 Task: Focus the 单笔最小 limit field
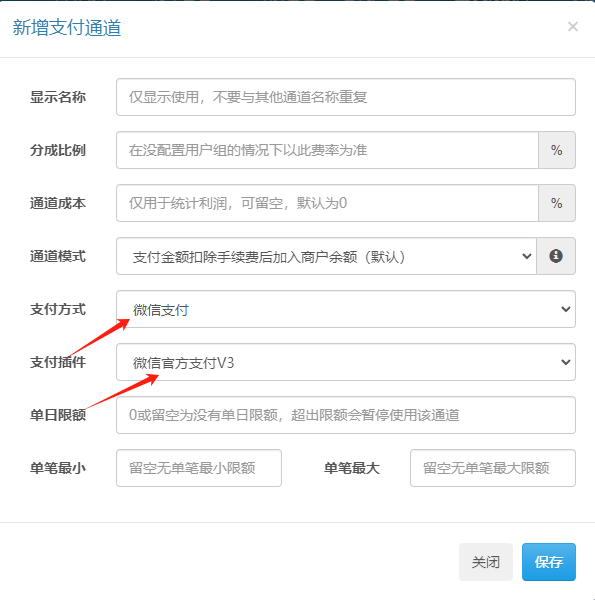click(199, 468)
